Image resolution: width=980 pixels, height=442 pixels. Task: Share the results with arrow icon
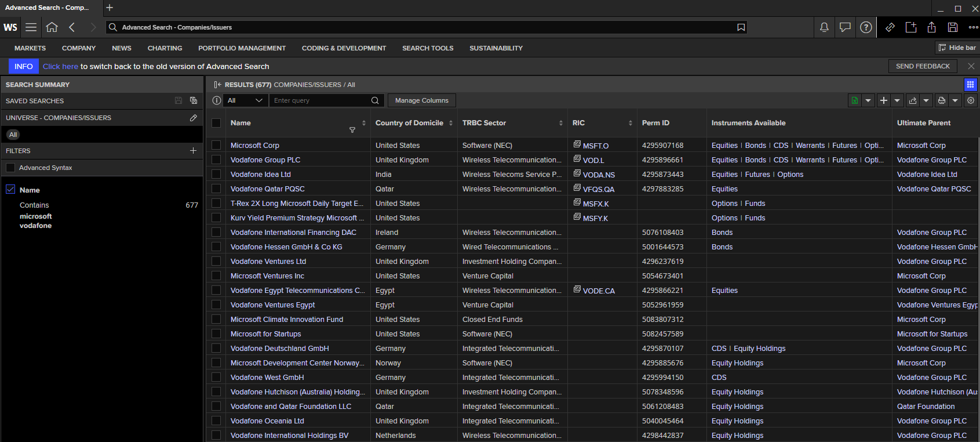point(912,100)
